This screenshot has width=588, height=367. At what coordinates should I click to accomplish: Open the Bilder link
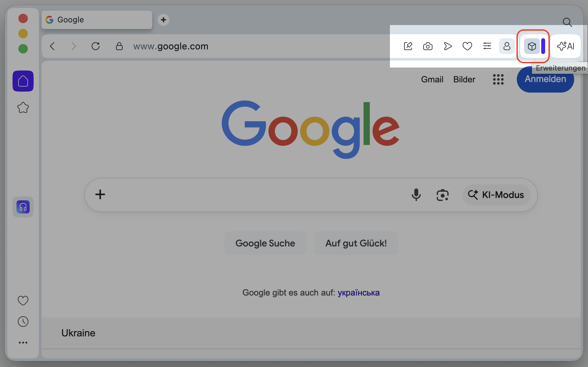[x=464, y=79]
